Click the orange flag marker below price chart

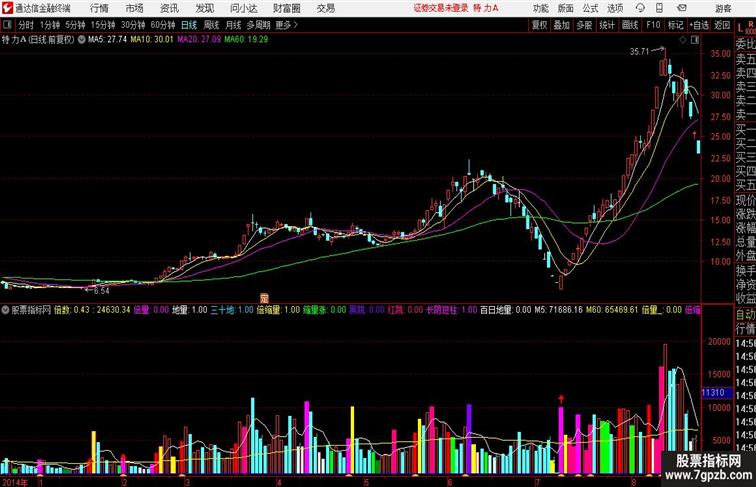(264, 298)
